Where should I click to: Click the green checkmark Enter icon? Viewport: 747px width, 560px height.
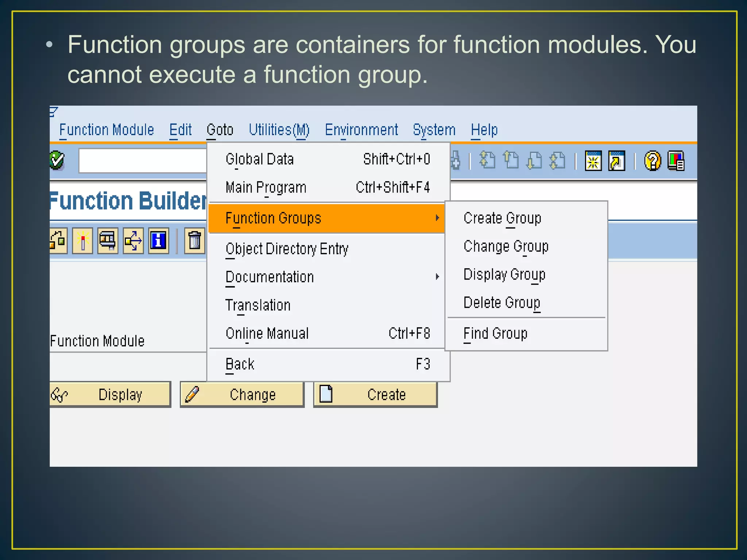57,160
